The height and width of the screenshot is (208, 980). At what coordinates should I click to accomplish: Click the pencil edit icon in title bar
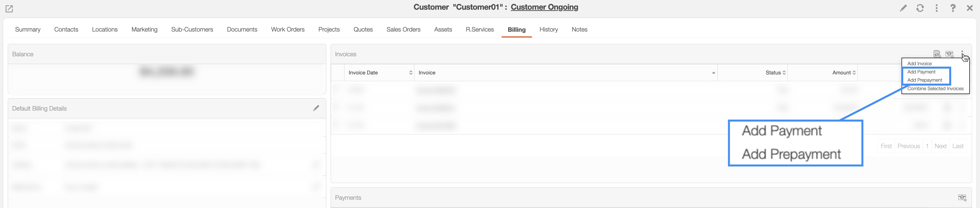[x=903, y=8]
